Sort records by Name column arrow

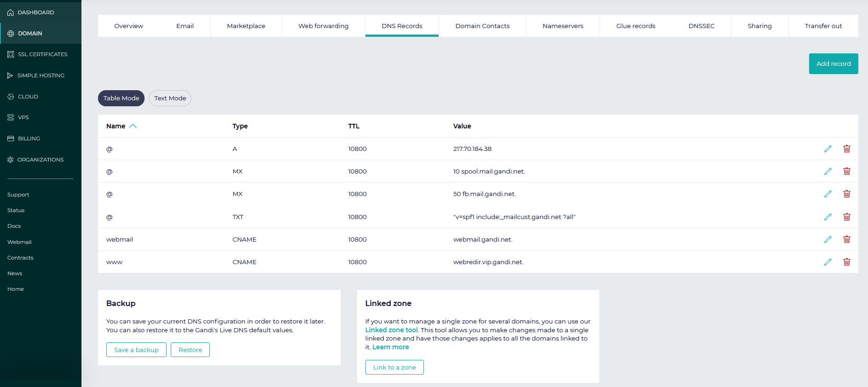(133, 126)
